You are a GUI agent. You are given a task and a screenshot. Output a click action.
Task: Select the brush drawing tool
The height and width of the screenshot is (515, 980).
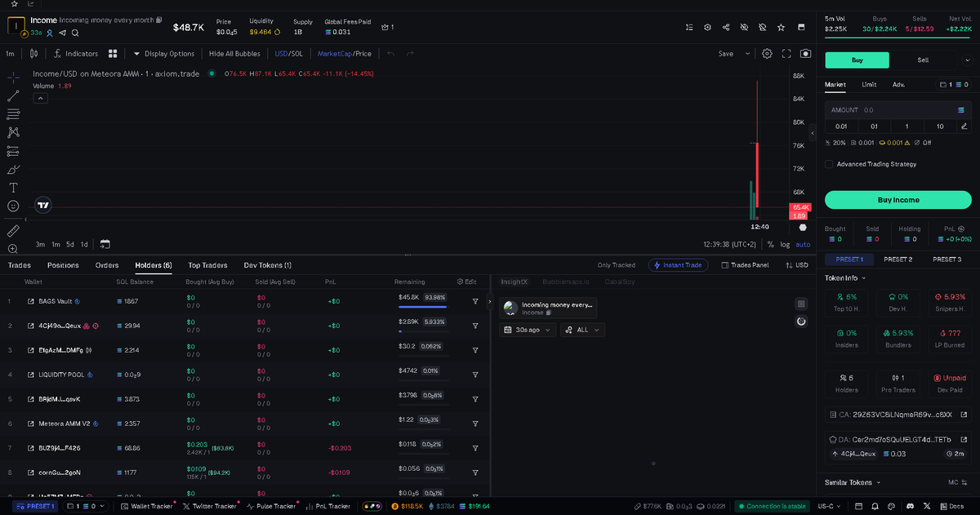[x=13, y=169]
